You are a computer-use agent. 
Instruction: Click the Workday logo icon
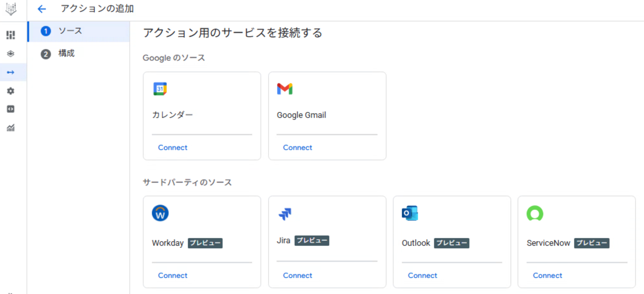tap(160, 213)
